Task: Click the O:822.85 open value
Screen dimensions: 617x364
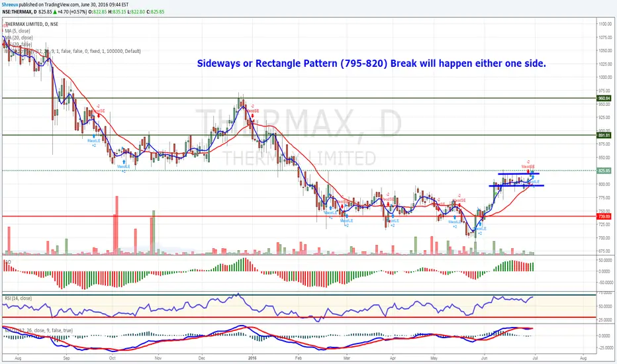Action: [97, 12]
